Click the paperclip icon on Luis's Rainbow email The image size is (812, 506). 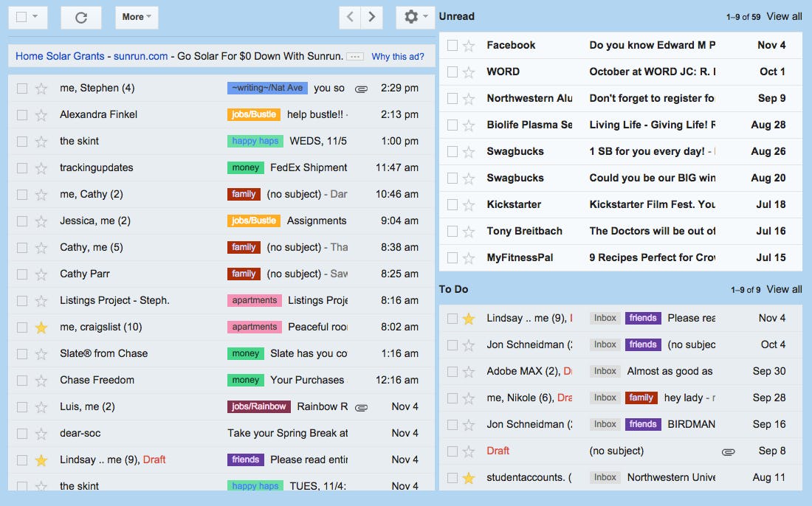tap(361, 406)
